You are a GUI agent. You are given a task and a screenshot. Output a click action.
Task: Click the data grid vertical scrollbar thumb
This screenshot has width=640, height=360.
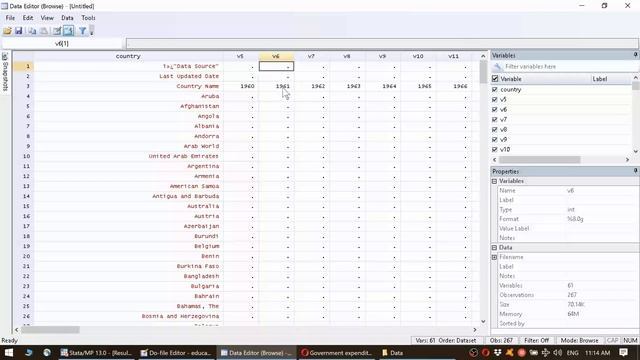(483, 72)
